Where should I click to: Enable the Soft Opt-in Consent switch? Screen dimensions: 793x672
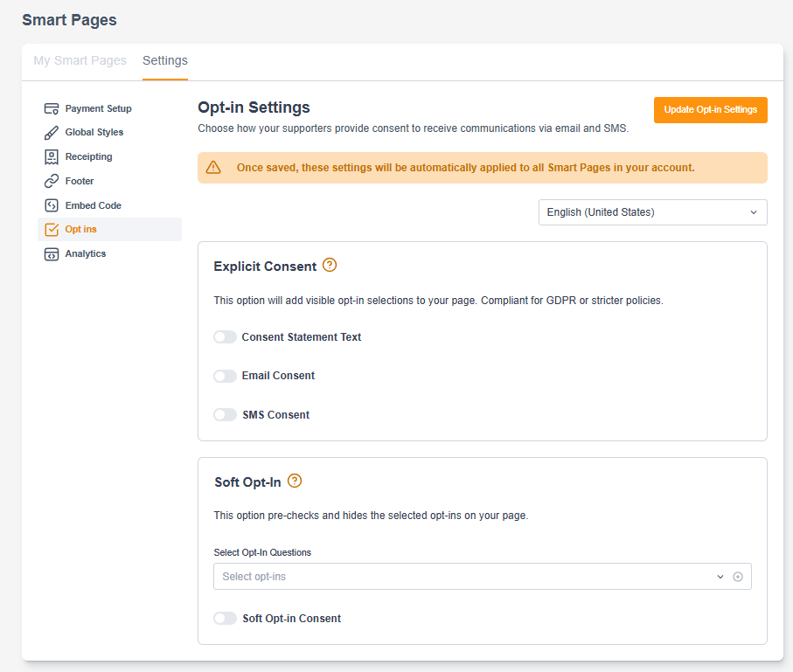pos(225,618)
